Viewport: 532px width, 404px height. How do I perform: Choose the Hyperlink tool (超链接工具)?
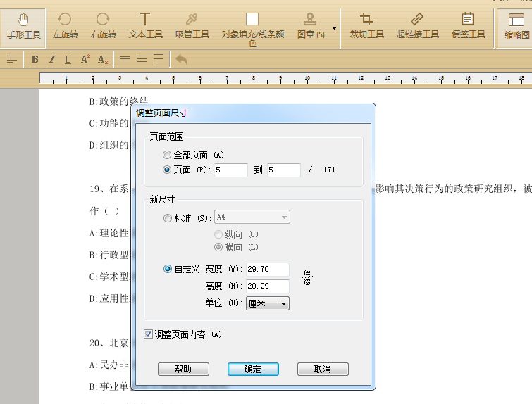point(417,27)
